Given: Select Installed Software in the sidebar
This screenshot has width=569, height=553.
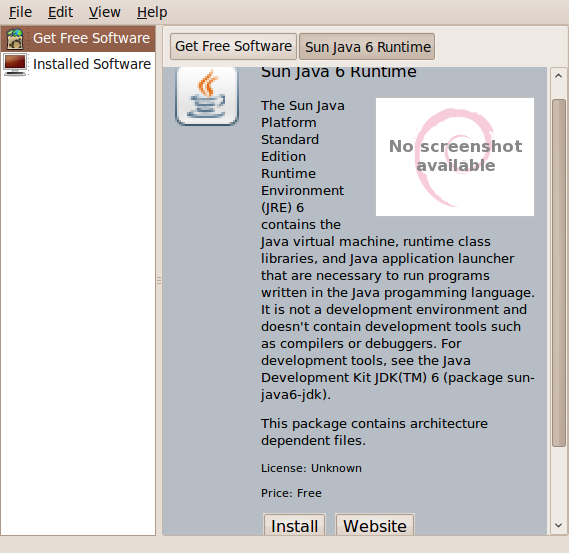Looking at the screenshot, I should point(78,64).
